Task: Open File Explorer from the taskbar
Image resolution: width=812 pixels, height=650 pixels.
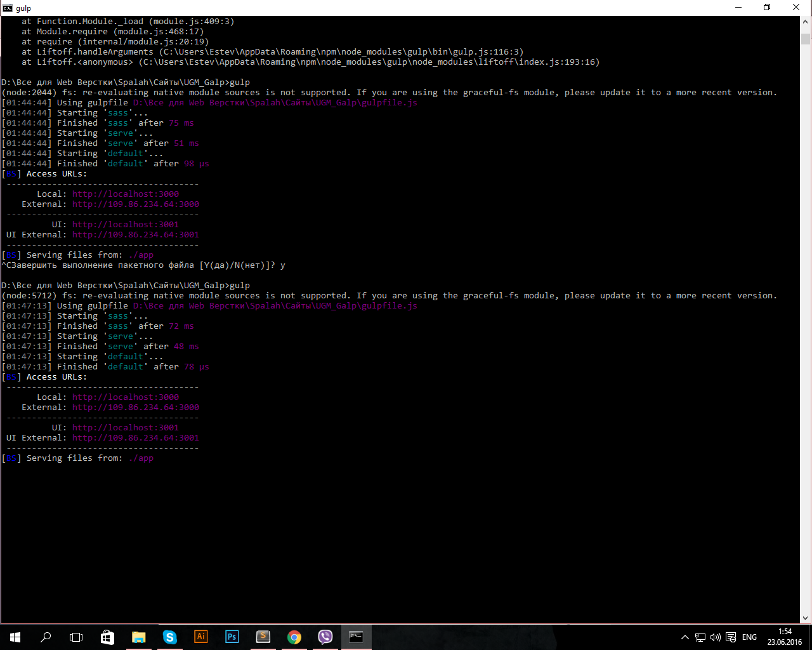Action: [x=138, y=637]
